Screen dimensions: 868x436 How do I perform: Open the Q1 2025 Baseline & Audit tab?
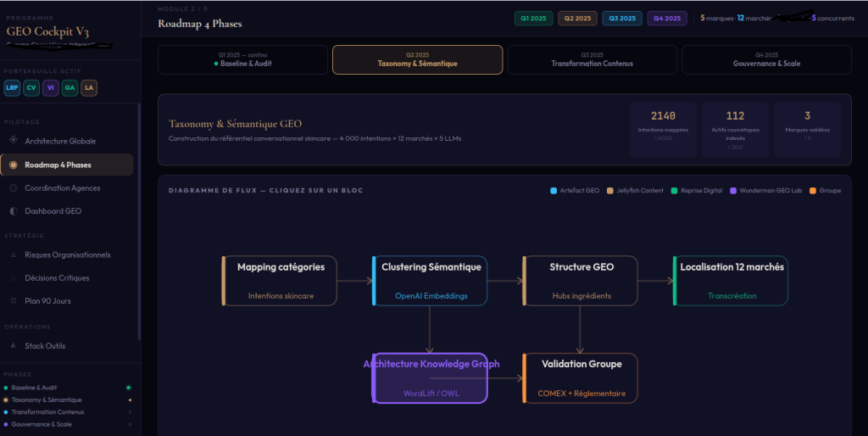242,59
